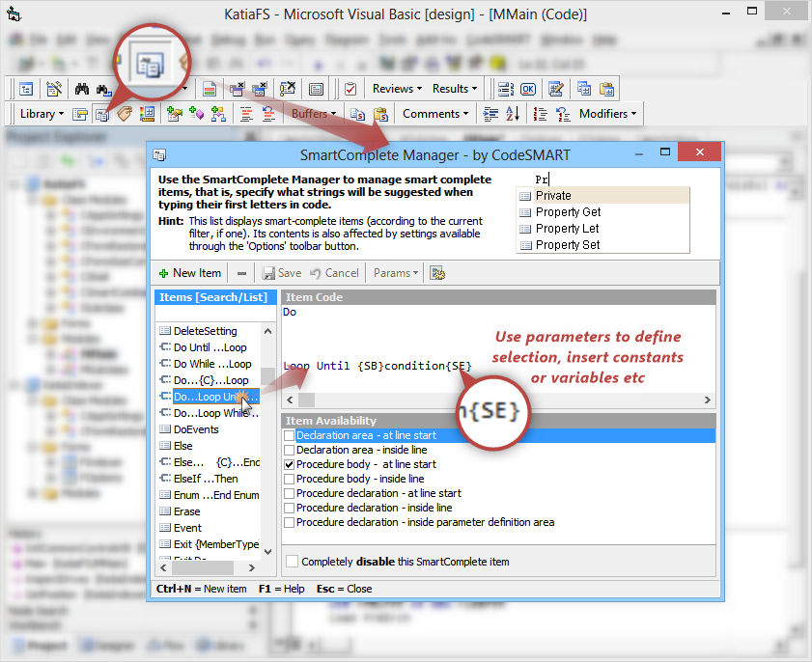Viewport: 812px width, 662px height.
Task: Click the items list scroll-up arrow
Action: point(267,331)
